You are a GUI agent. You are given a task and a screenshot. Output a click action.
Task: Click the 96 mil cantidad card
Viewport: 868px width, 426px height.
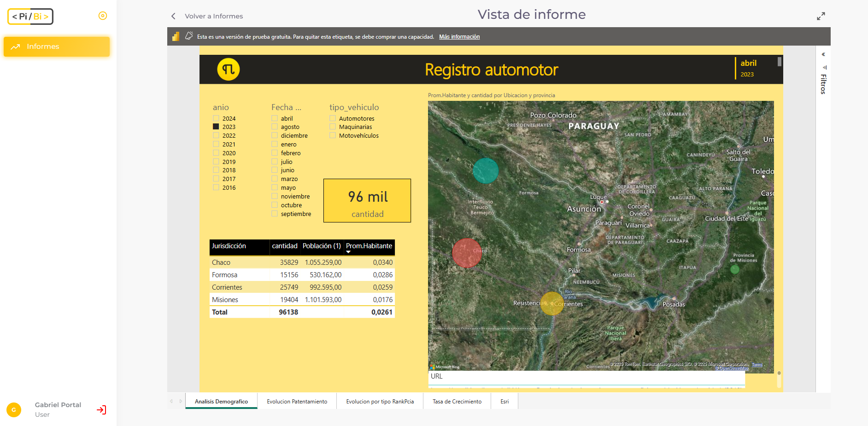367,201
